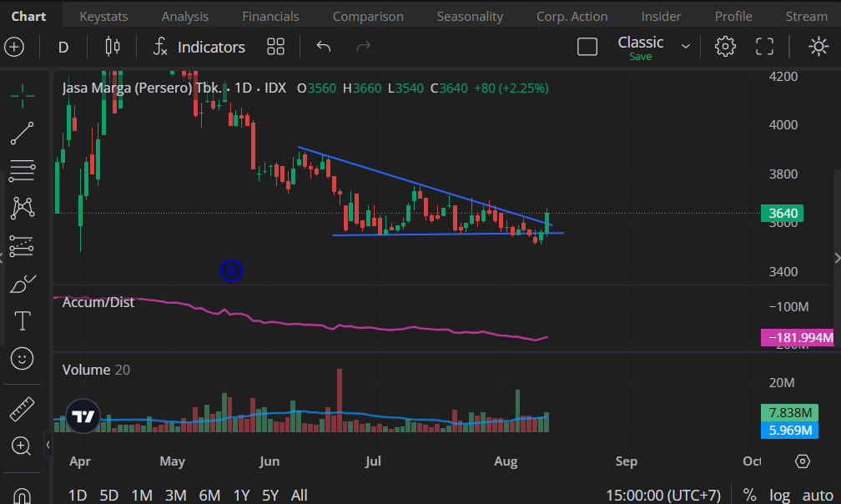Toggle log scale mode
The image size is (841, 504).
[779, 495]
